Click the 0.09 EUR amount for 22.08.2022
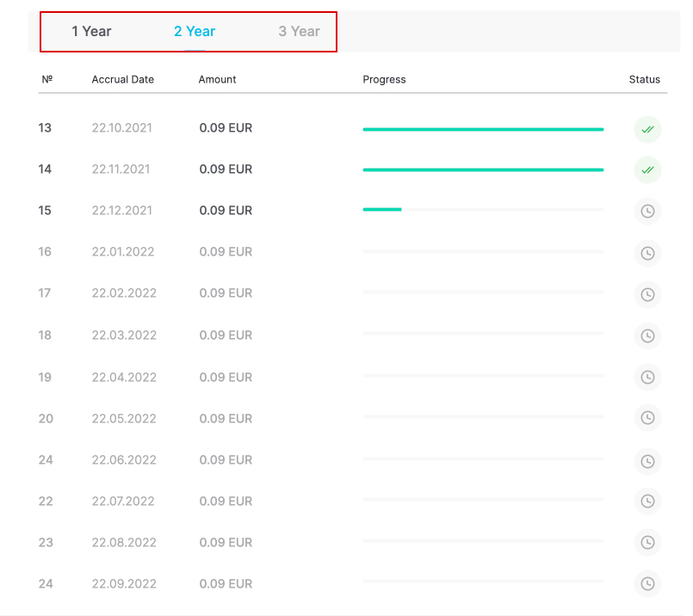 (x=226, y=542)
